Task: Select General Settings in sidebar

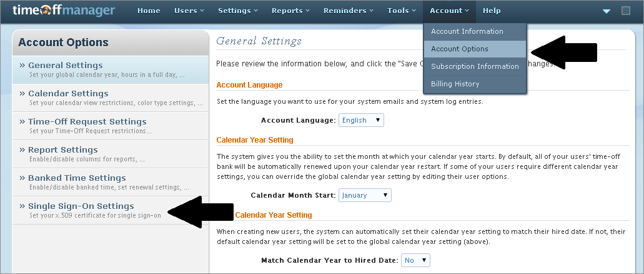Action: point(111,69)
